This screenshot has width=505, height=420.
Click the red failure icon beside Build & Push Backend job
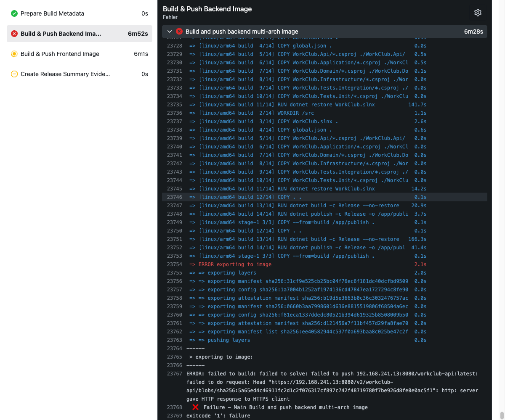click(x=14, y=34)
